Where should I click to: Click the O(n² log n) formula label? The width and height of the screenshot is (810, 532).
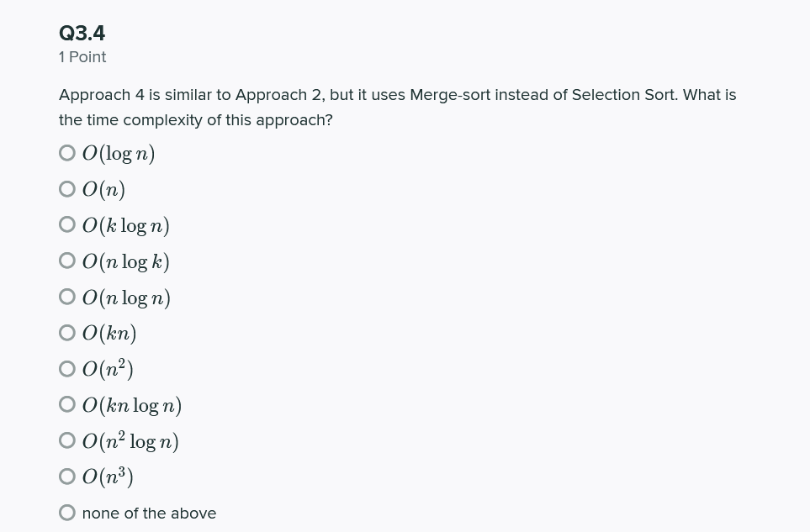pos(130,441)
